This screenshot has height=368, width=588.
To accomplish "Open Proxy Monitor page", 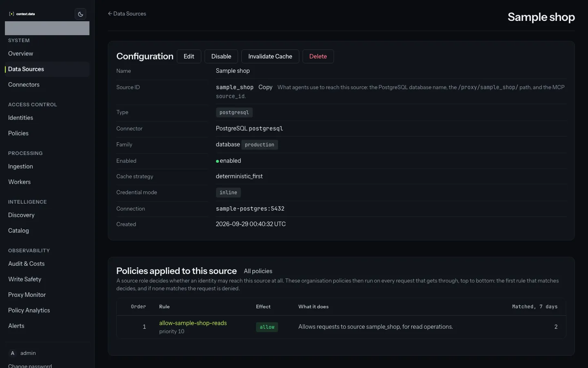I will (x=47, y=295).
